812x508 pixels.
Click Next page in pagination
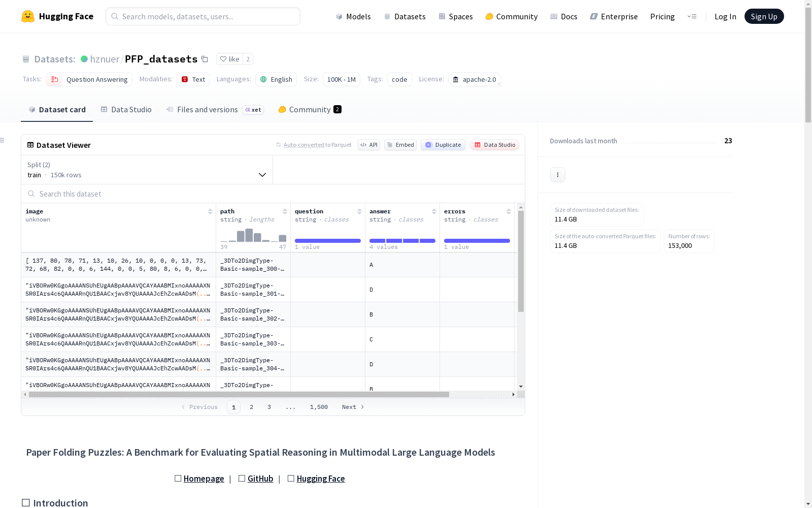(x=353, y=407)
